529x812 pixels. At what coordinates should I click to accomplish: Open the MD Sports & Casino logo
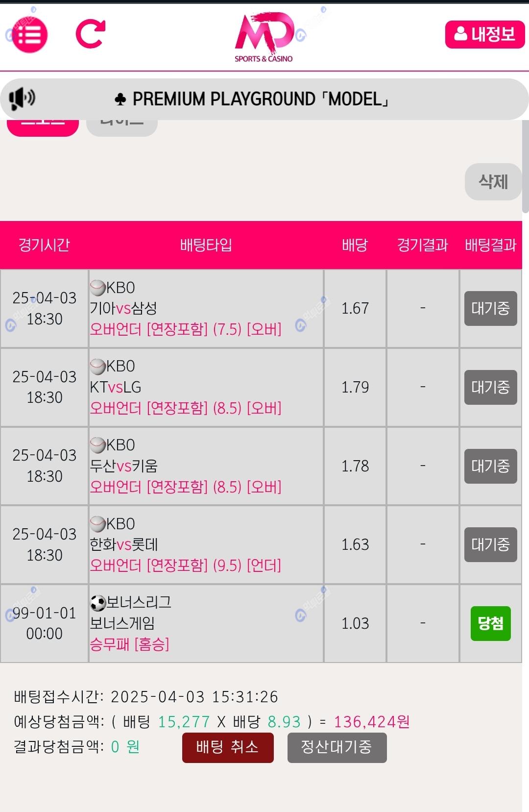pos(264,37)
